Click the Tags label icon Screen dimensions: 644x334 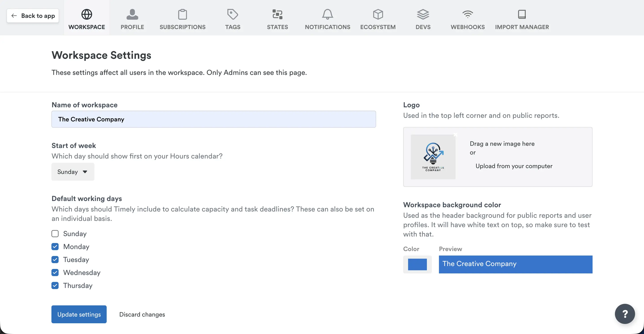pos(233,15)
